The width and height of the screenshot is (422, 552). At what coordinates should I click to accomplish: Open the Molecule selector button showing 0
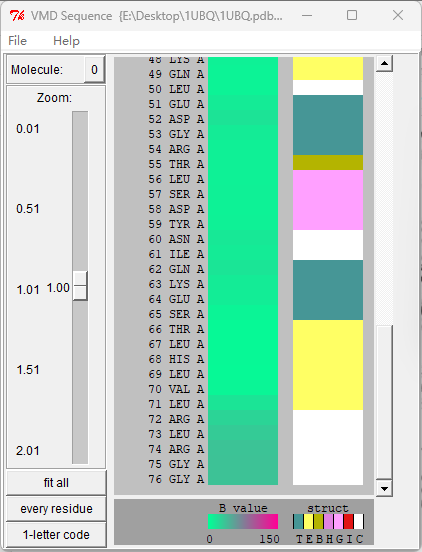tap(94, 69)
